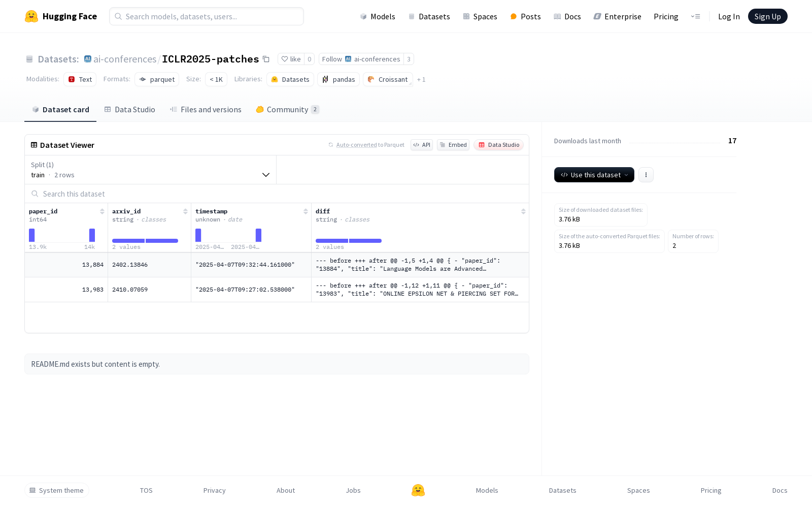
Task: Click left histogram bar in paper_id column
Action: [x=32, y=235]
